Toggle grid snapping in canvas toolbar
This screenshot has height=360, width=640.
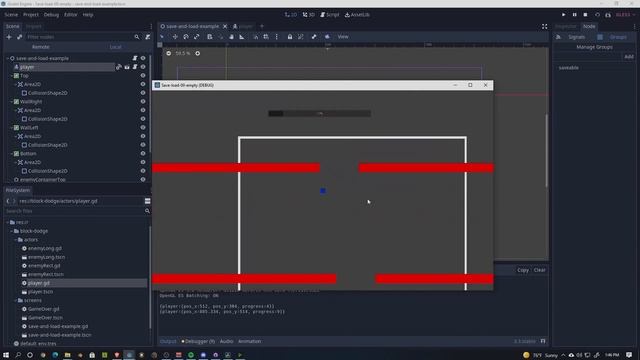pyautogui.click(x=266, y=37)
